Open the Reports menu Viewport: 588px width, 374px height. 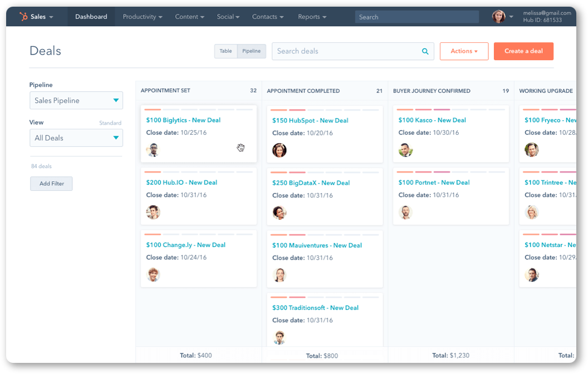312,17
